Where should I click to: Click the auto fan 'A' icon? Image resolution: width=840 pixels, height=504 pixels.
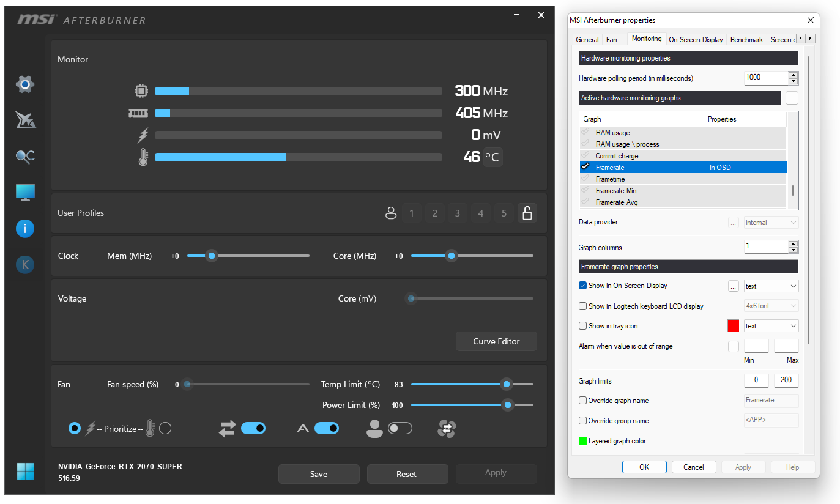click(303, 429)
